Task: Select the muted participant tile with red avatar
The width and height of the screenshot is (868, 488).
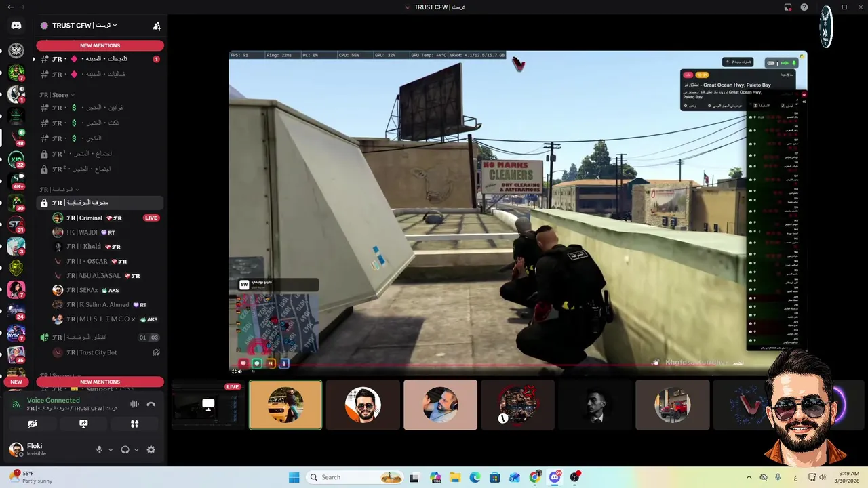Action: 517,405
